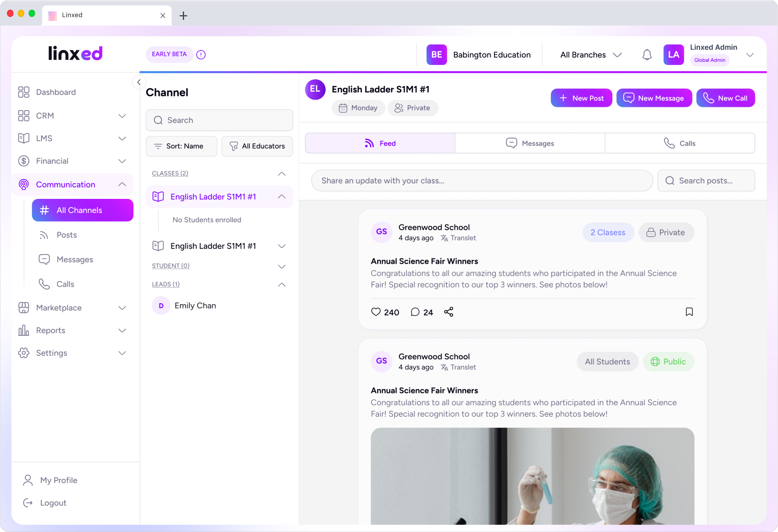Translate the second Greenwood School post
The image size is (778, 532).
click(458, 367)
